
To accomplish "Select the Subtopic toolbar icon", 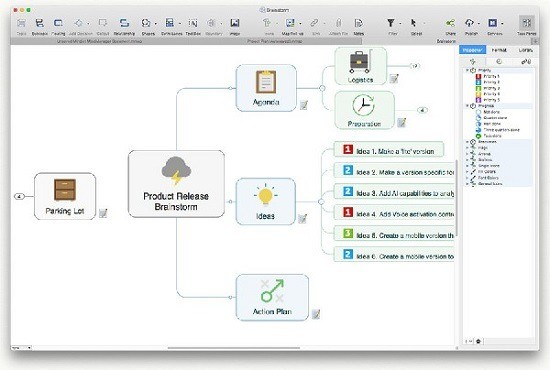I will point(40,26).
